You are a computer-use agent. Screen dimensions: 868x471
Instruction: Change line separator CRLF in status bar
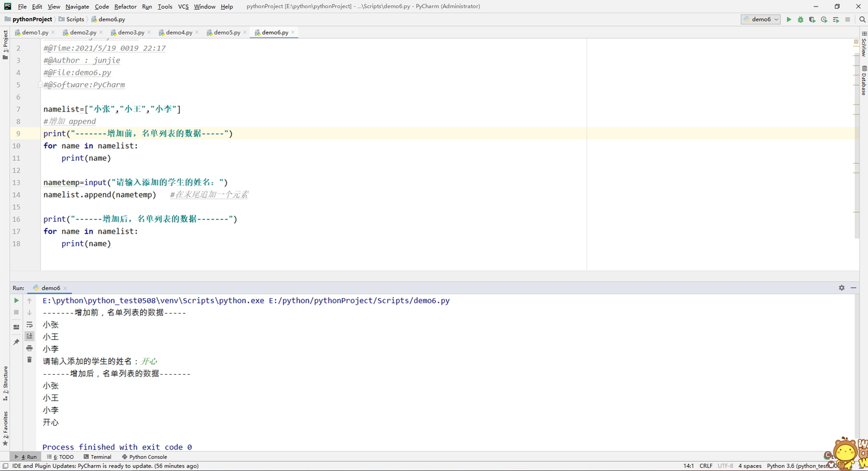(706, 466)
